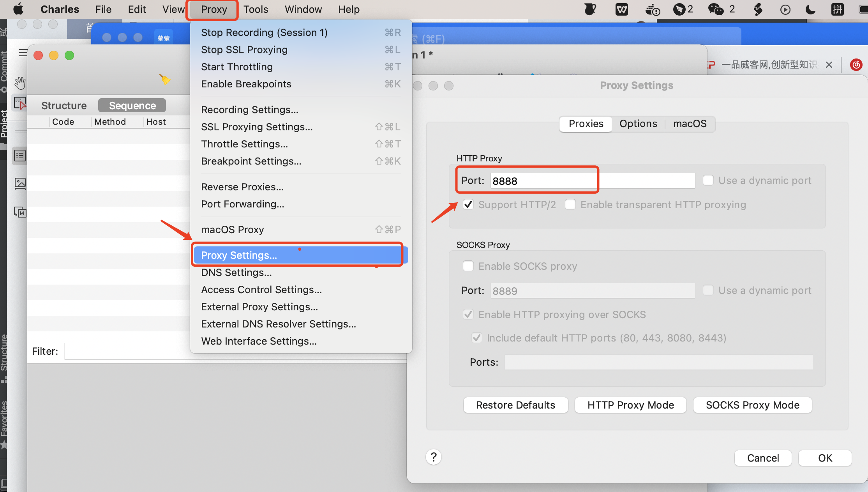Click SOCKS Proxy Mode button
This screenshot has height=492, width=868.
click(752, 405)
